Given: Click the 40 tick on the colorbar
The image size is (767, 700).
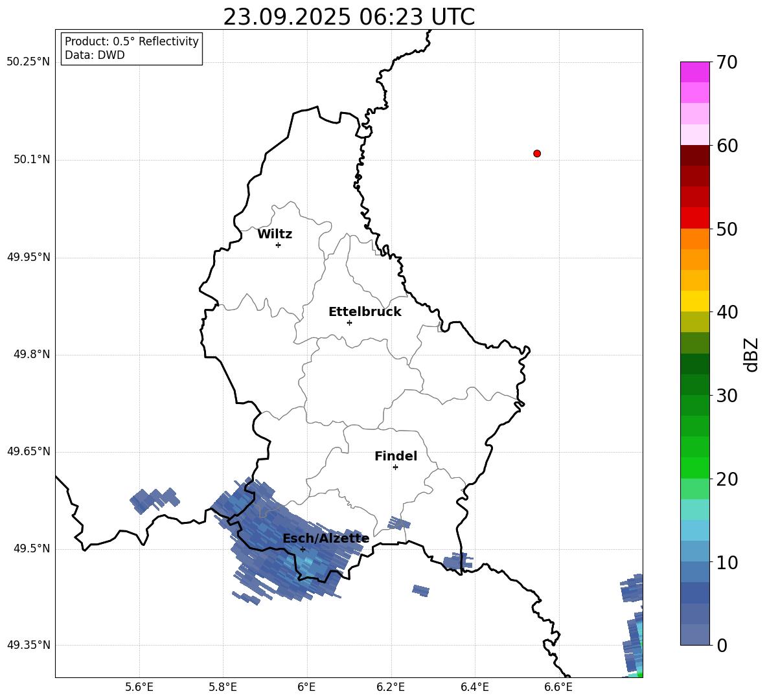Looking at the screenshot, I should [727, 312].
